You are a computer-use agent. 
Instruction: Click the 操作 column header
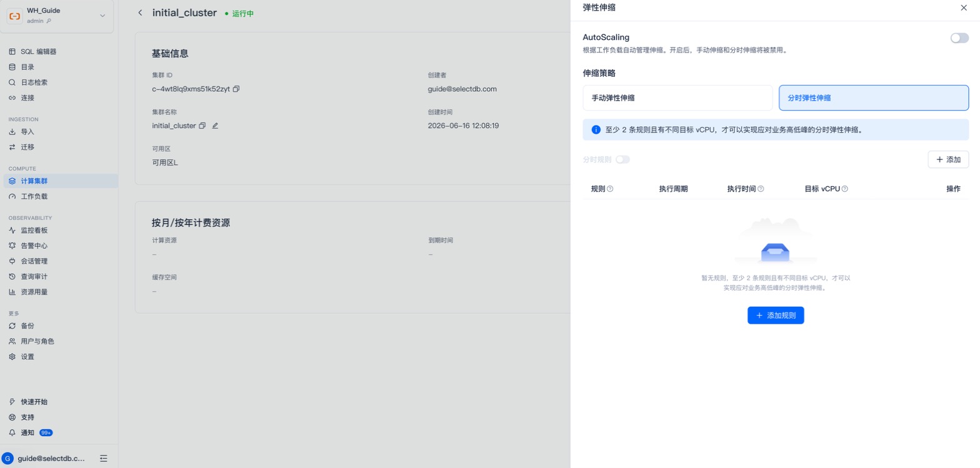tap(953, 189)
